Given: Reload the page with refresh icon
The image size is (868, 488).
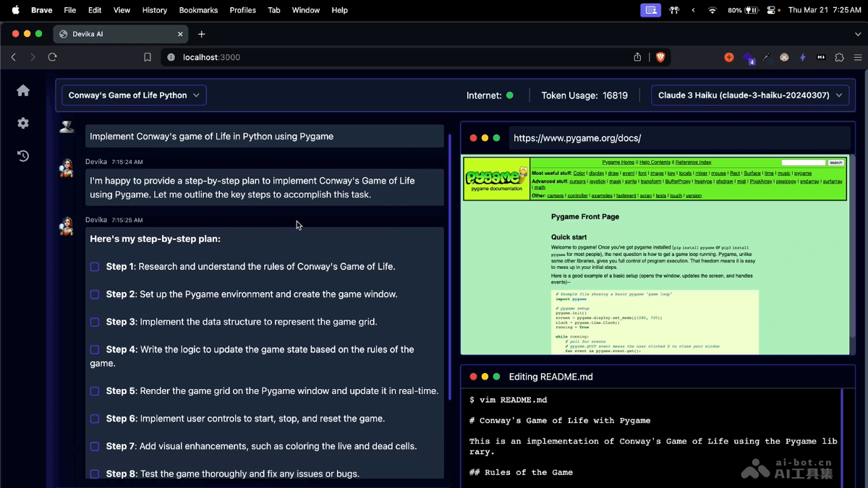Looking at the screenshot, I should [x=52, y=57].
